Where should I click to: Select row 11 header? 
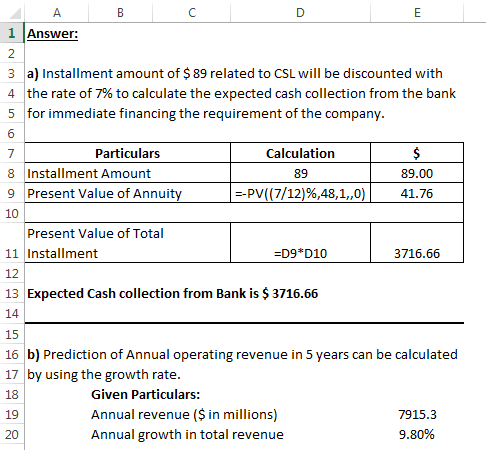click(12, 243)
